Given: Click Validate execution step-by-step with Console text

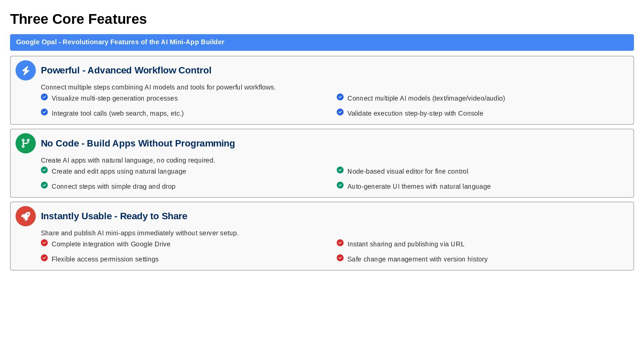Looking at the screenshot, I should 415,114.
